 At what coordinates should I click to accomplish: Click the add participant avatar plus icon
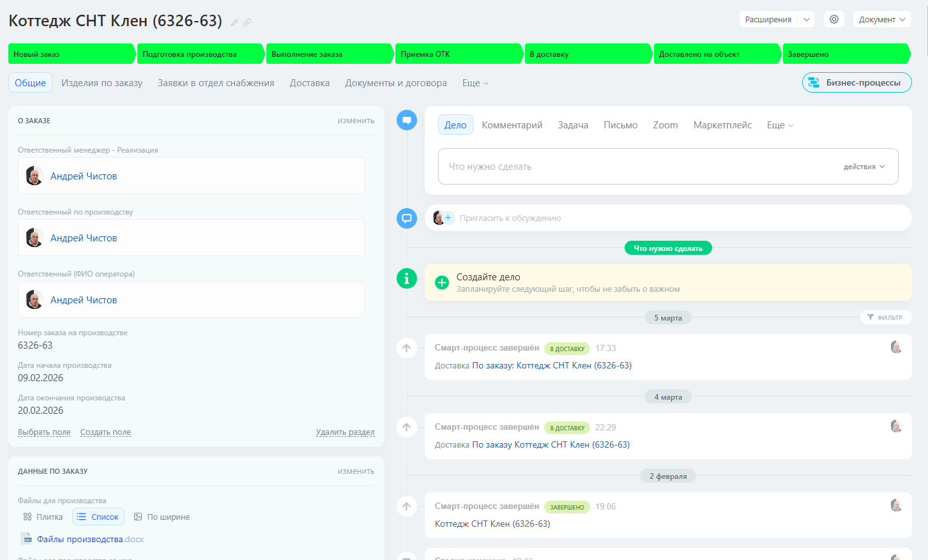click(448, 218)
